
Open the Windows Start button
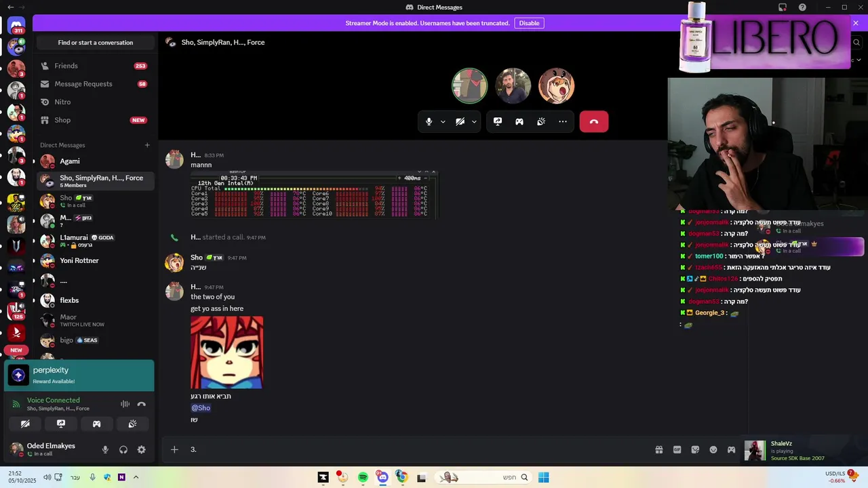tap(544, 477)
